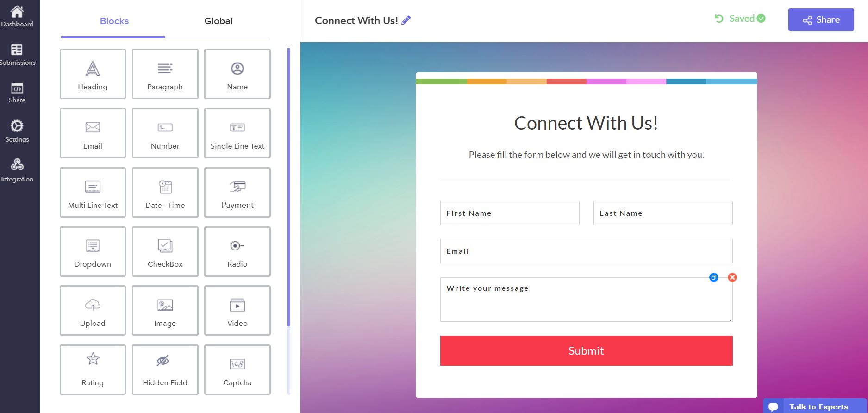
Task: Switch to the Global tab
Action: (219, 21)
